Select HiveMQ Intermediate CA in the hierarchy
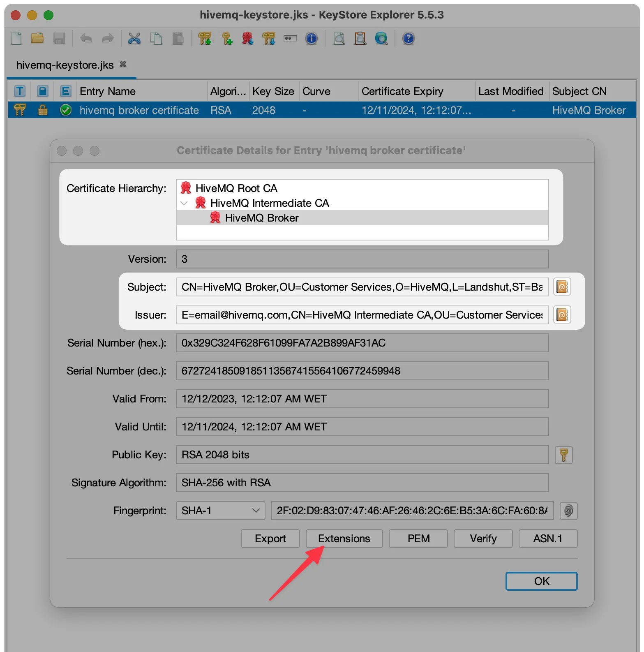The image size is (644, 652). (x=270, y=203)
